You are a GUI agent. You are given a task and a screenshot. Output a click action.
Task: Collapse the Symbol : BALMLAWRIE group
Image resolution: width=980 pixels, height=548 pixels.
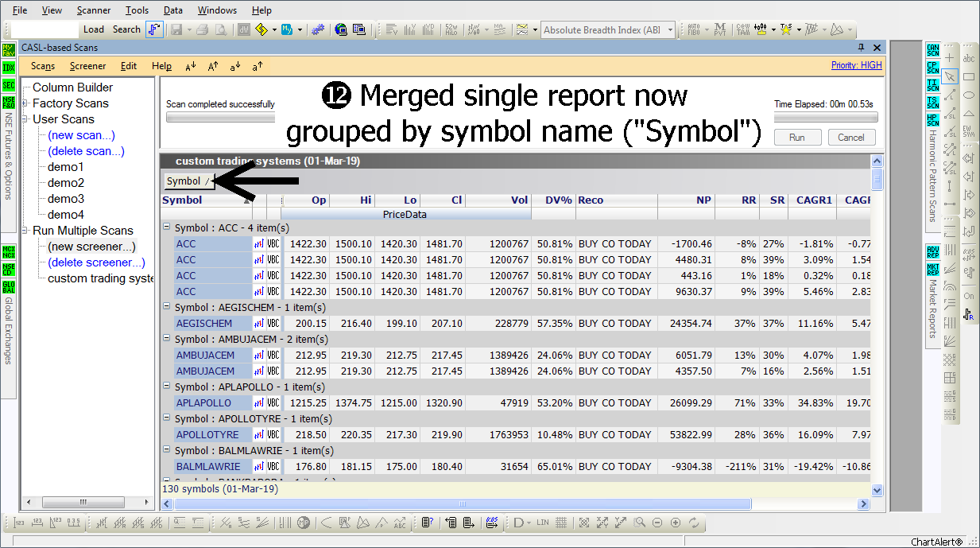(167, 451)
